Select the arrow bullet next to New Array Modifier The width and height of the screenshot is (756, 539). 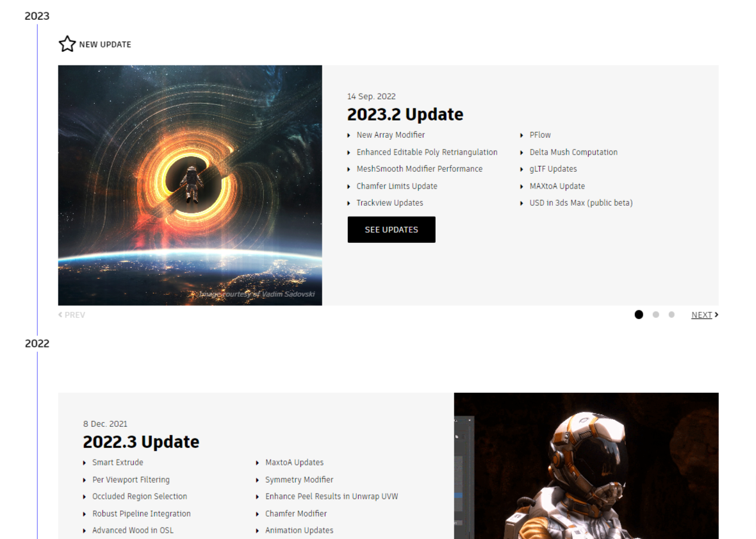click(349, 135)
